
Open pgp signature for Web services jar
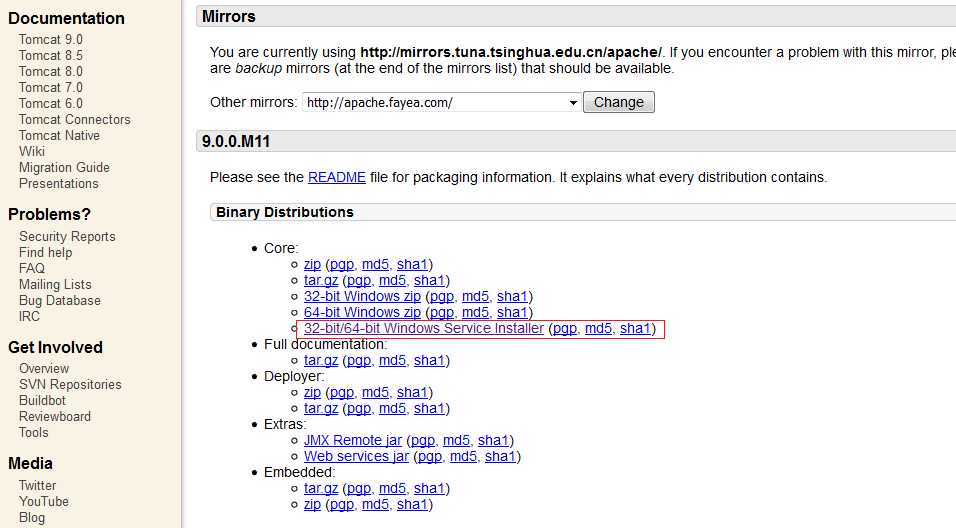point(429,456)
